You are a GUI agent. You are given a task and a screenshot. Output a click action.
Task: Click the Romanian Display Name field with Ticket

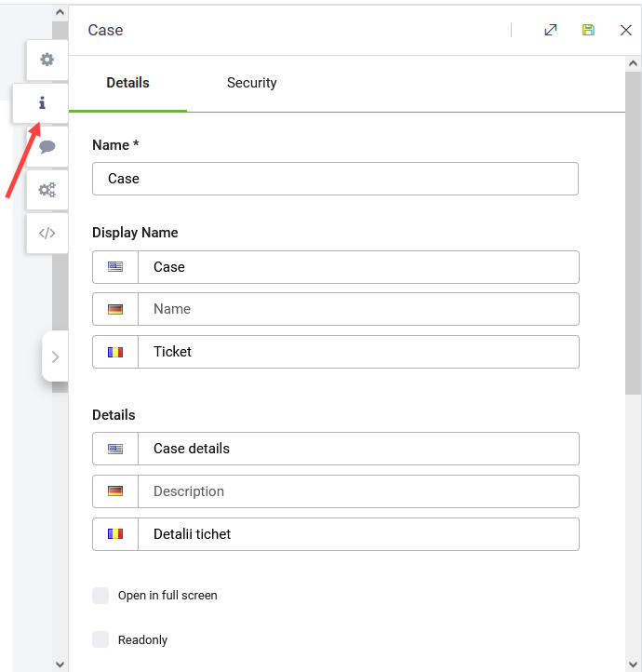[358, 352]
